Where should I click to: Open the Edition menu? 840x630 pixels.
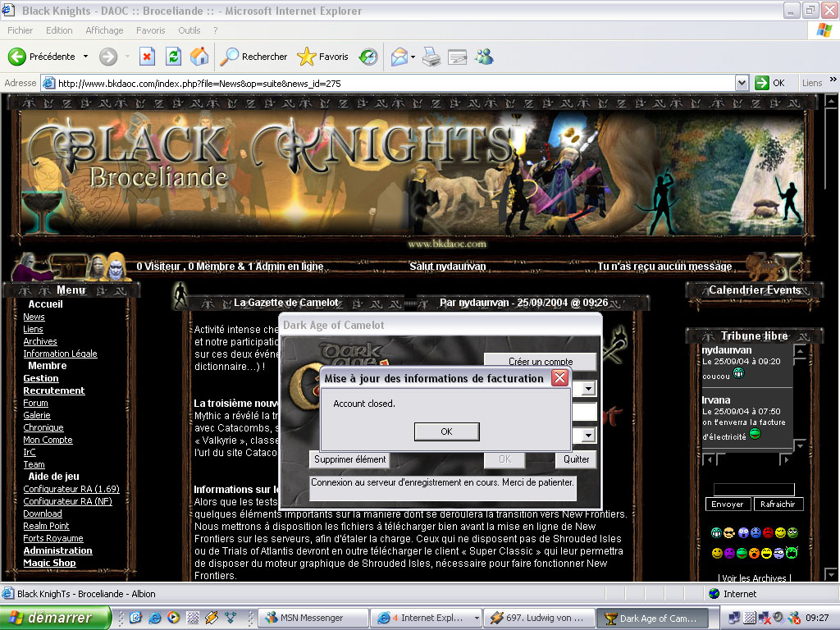(x=59, y=30)
